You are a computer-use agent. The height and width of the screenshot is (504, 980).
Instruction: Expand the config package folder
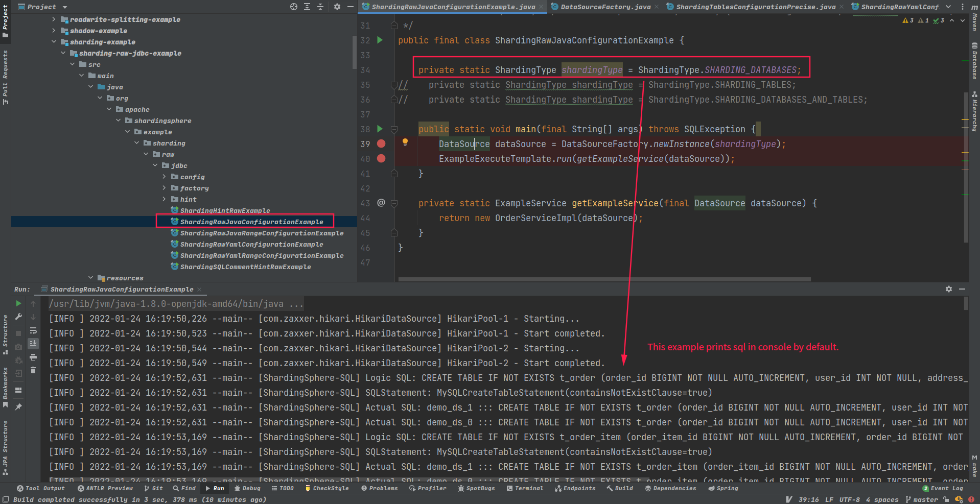(x=164, y=177)
